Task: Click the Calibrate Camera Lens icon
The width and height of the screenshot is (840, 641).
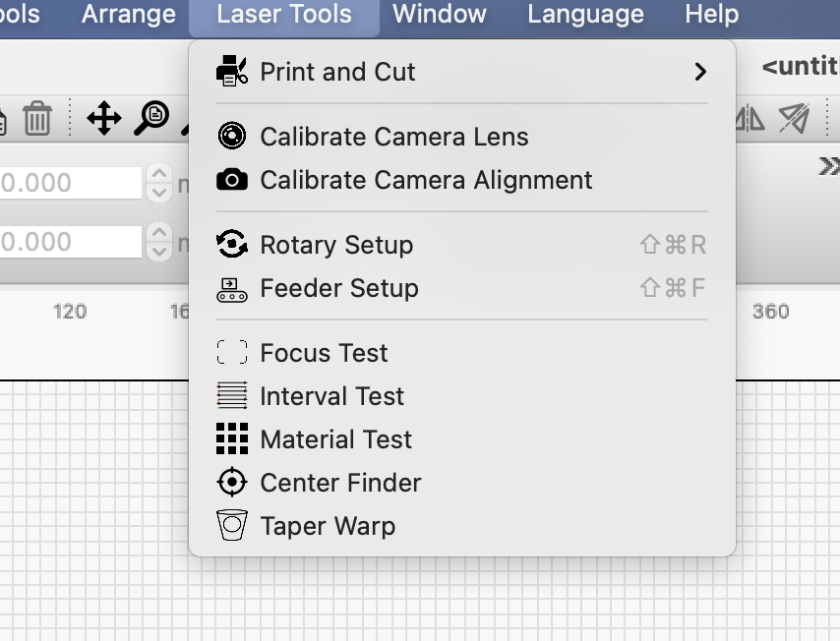Action: tap(232, 137)
